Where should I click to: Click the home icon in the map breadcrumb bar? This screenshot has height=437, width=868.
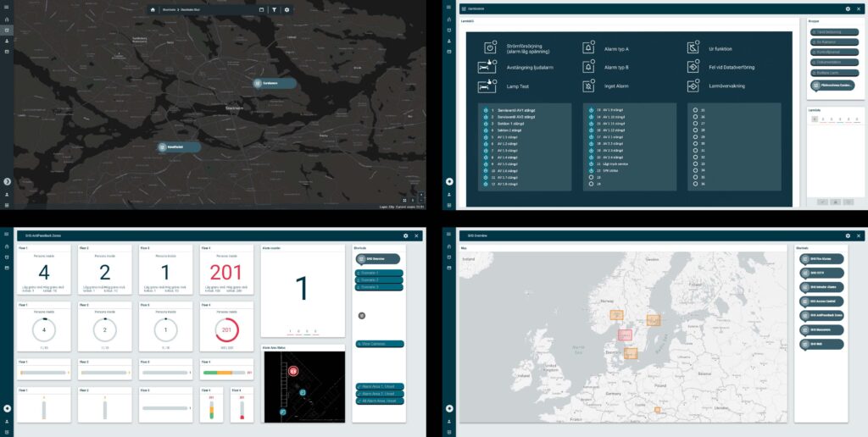point(153,9)
